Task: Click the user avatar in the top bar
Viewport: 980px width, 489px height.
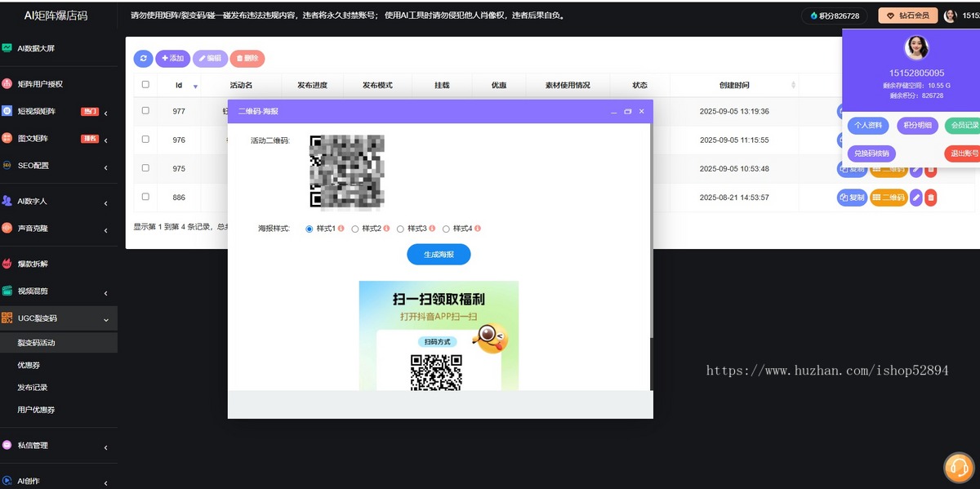Action: pyautogui.click(x=950, y=16)
